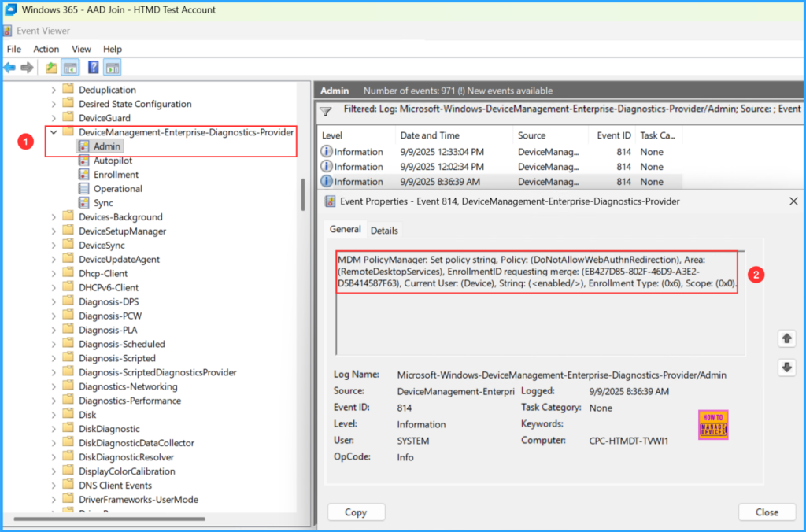
Task: Click the Event Properties dialog title icon
Action: (x=331, y=201)
